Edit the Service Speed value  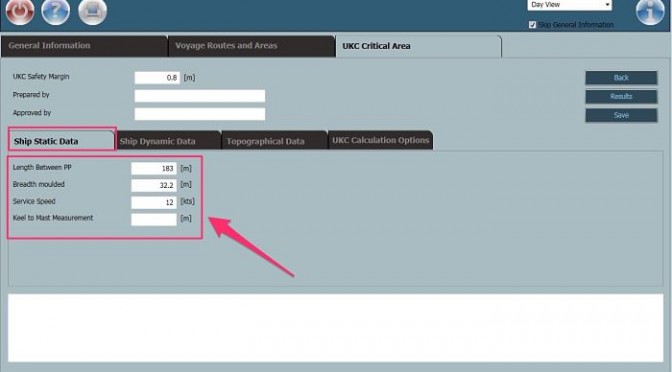153,202
